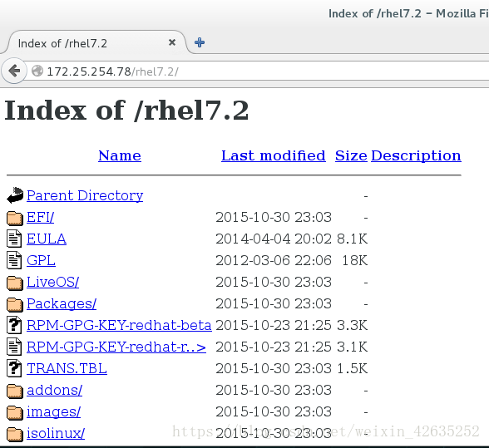Open the EFI/ directory link

40,217
